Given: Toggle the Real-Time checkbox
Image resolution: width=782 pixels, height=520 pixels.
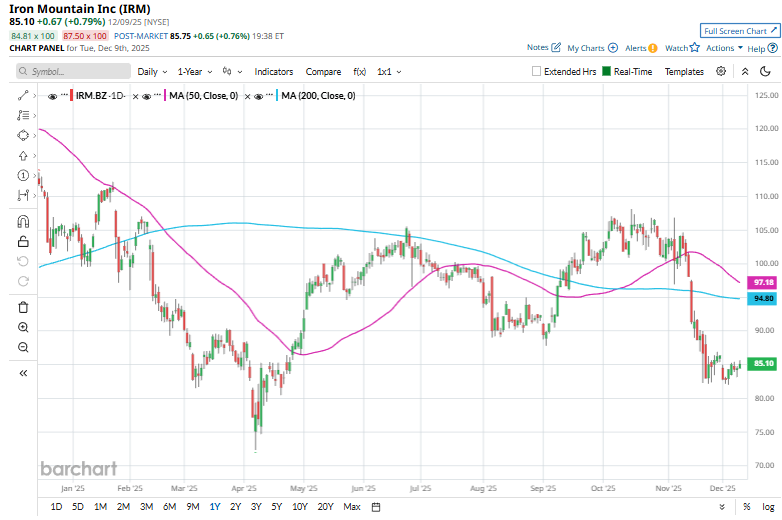Looking at the screenshot, I should (x=606, y=72).
